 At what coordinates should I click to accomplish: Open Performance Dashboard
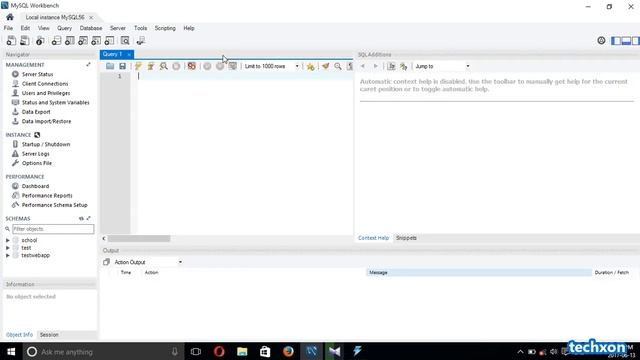tap(35, 186)
